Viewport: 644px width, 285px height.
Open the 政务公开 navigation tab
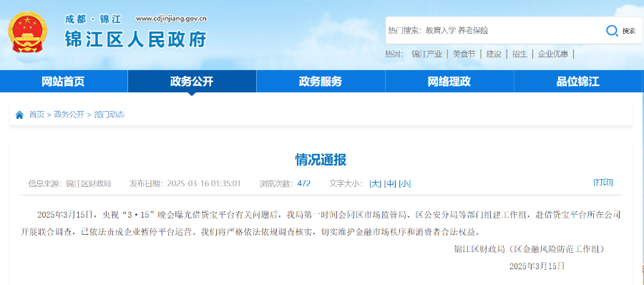192,82
